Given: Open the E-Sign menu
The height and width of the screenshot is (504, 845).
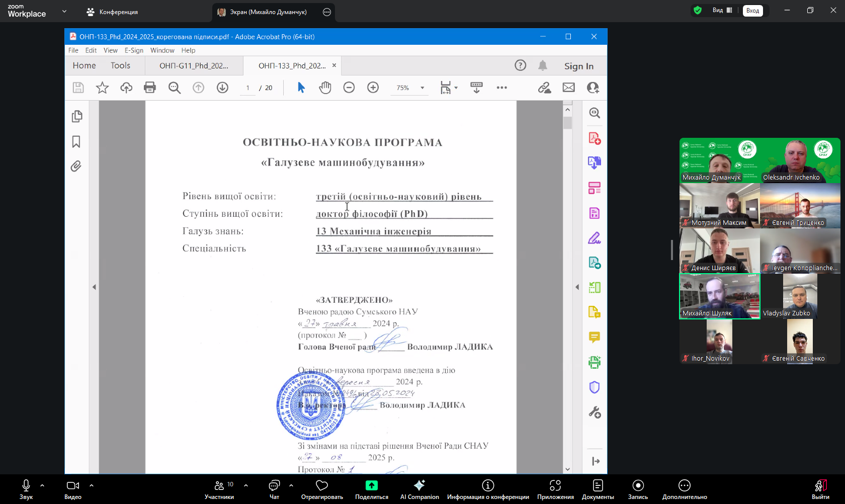Looking at the screenshot, I should click(x=134, y=50).
